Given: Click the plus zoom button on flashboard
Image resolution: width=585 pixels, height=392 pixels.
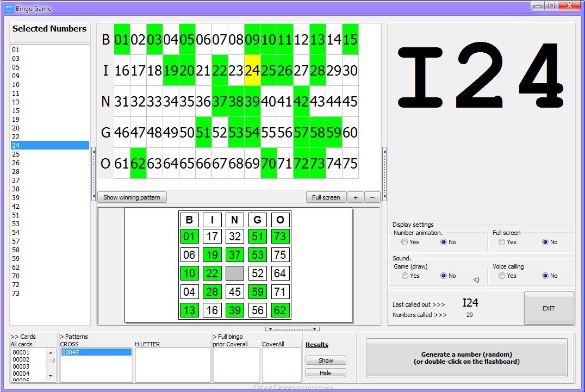Looking at the screenshot, I should (356, 197).
